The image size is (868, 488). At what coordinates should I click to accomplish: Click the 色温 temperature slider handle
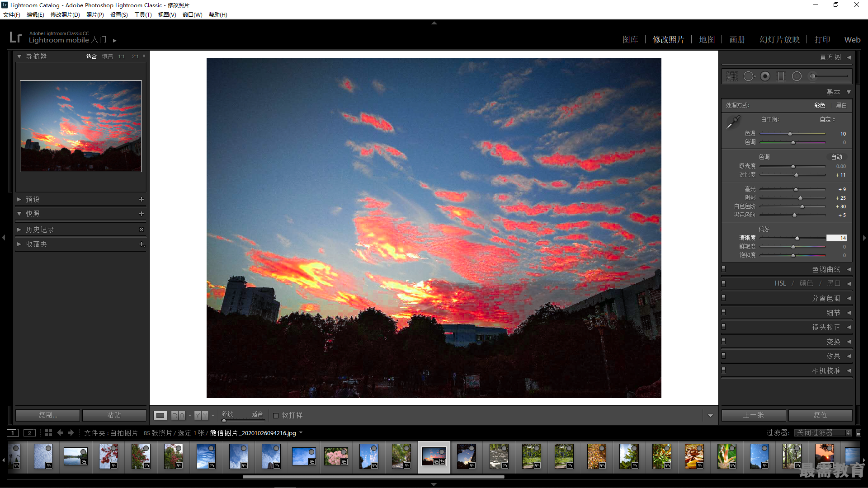click(x=790, y=134)
